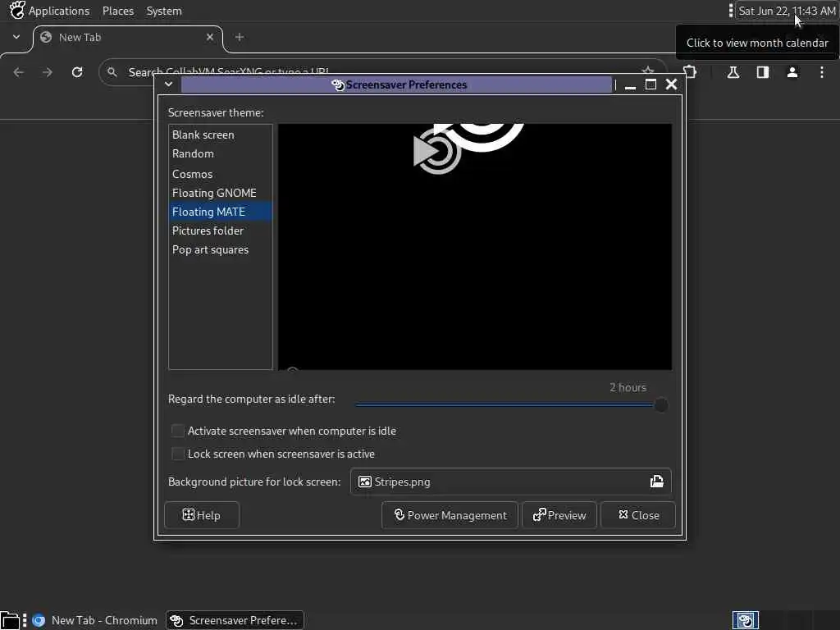Choose the Pictures folder theme
Image resolution: width=840 pixels, height=630 pixels.
tap(220, 231)
